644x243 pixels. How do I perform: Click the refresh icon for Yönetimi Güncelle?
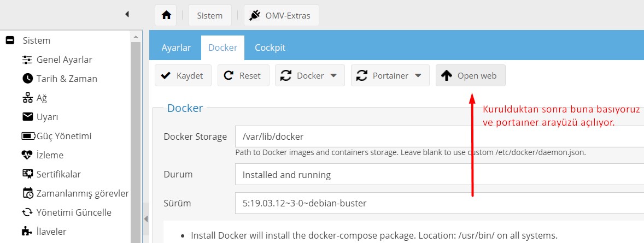27,212
